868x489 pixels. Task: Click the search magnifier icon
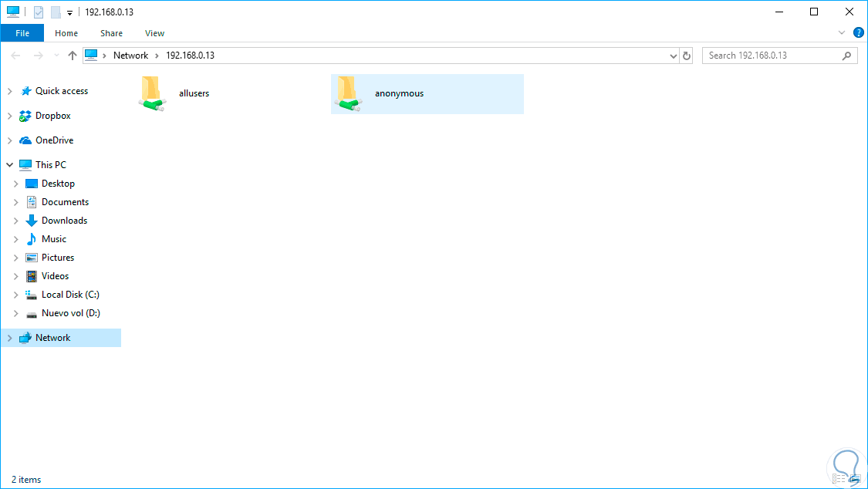[846, 56]
